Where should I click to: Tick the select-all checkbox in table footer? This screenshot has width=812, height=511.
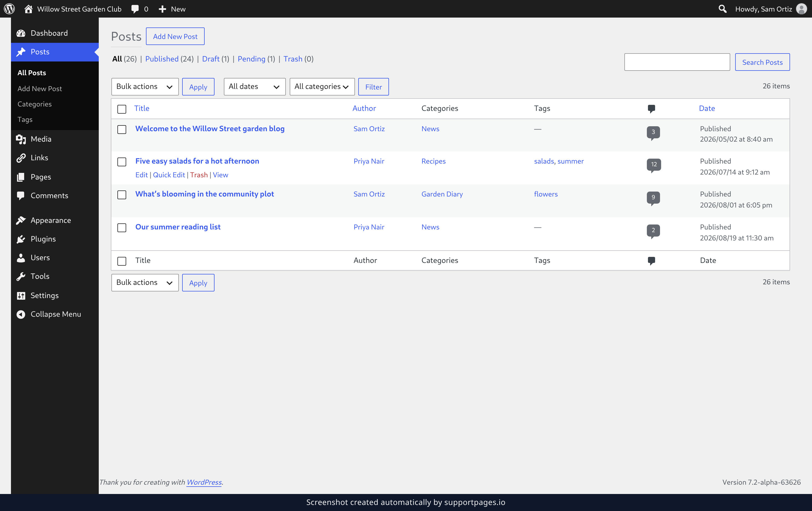122,261
